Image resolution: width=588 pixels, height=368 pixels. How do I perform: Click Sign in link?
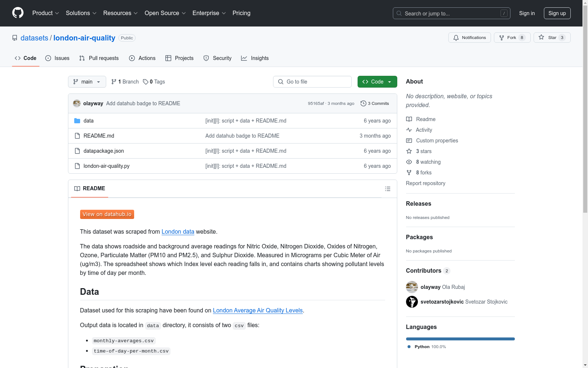click(527, 13)
